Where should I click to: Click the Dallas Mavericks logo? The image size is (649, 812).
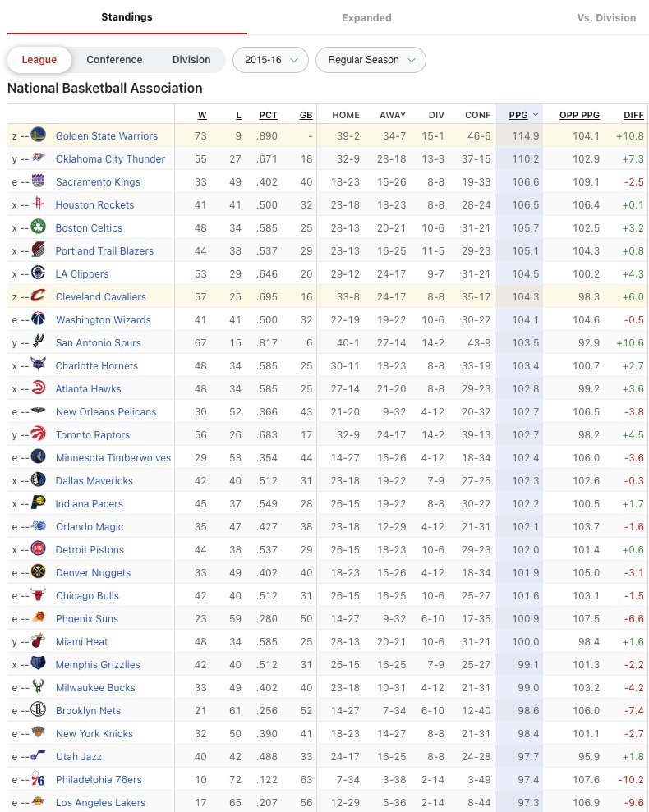38,480
